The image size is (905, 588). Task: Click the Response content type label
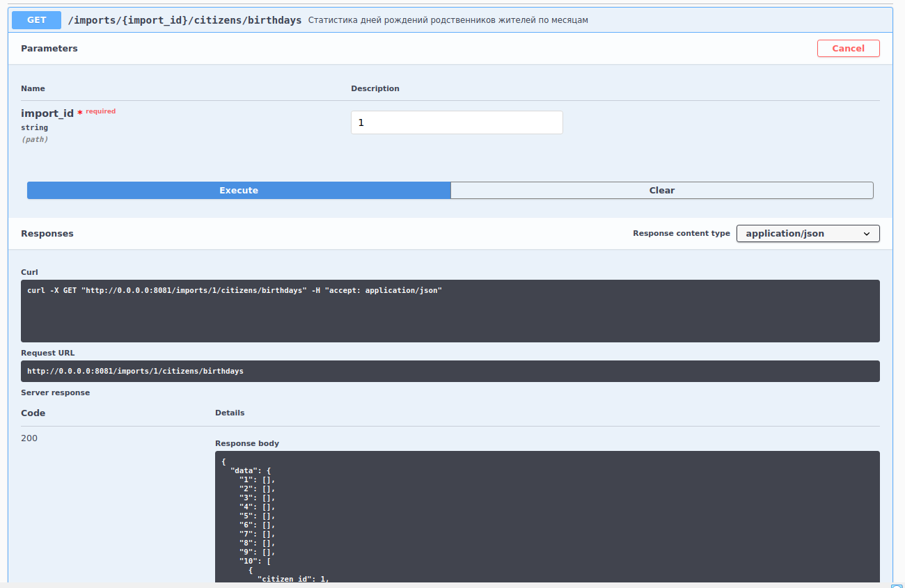pyautogui.click(x=682, y=234)
